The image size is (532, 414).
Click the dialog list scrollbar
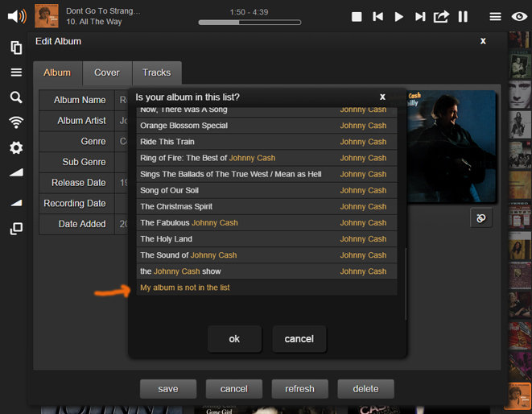[x=406, y=284]
